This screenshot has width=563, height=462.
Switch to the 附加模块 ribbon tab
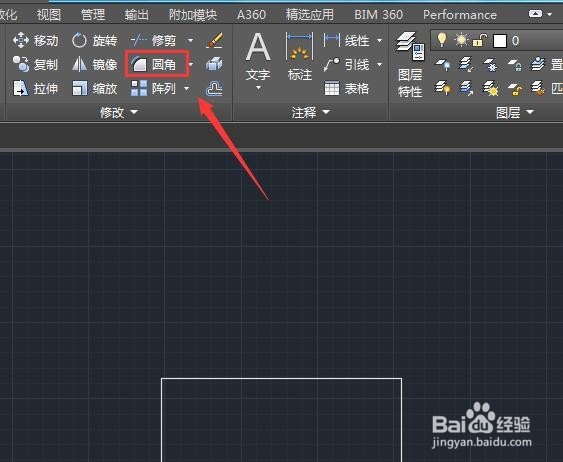pos(193,15)
